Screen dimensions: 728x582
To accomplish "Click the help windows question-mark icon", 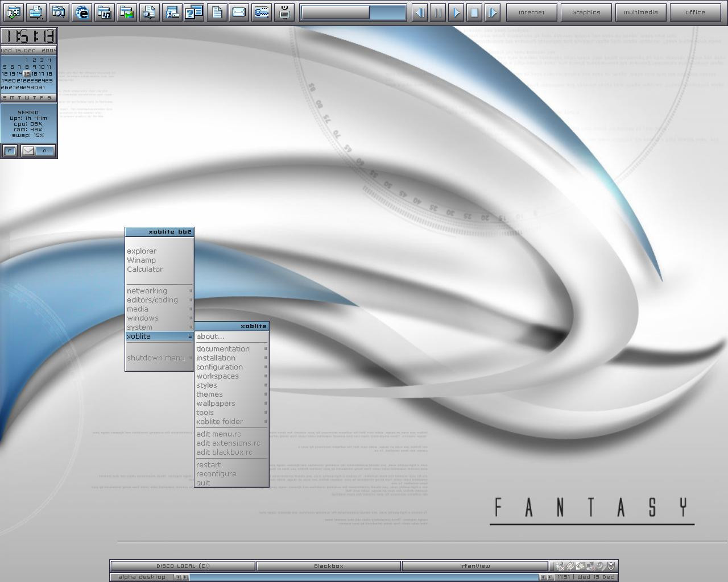I will tap(194, 12).
